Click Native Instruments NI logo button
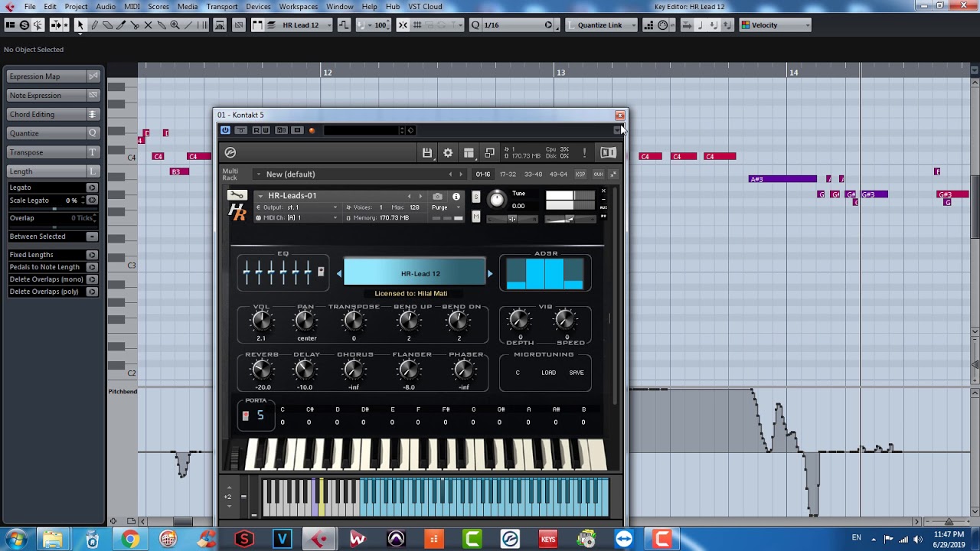Viewport: 980px width, 551px height. point(608,153)
